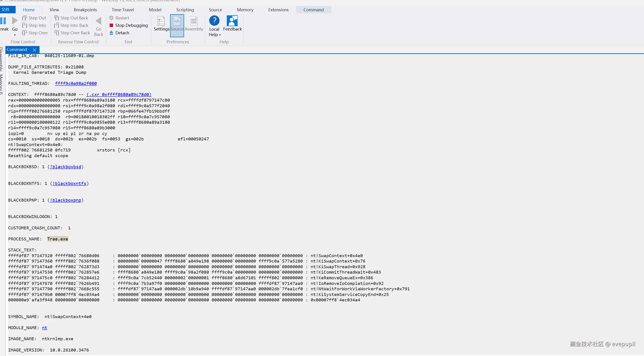Screen dimensions: 644x356
Task: Open the Settings preferences icon
Action: click(x=161, y=21)
